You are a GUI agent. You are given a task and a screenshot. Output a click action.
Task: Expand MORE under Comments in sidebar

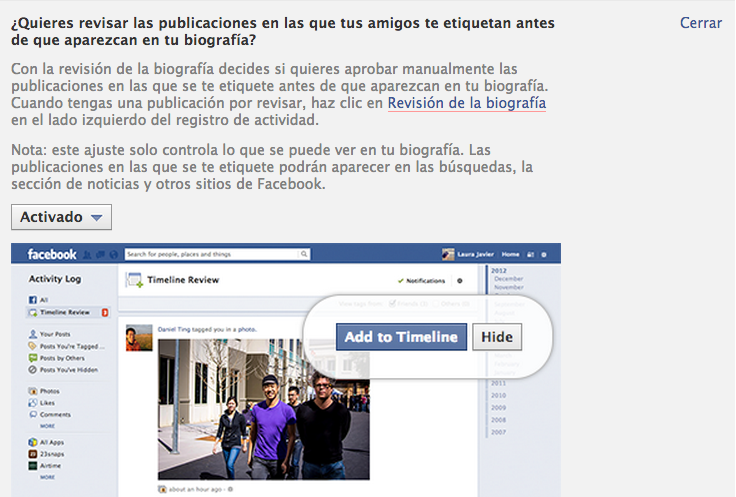(x=47, y=425)
